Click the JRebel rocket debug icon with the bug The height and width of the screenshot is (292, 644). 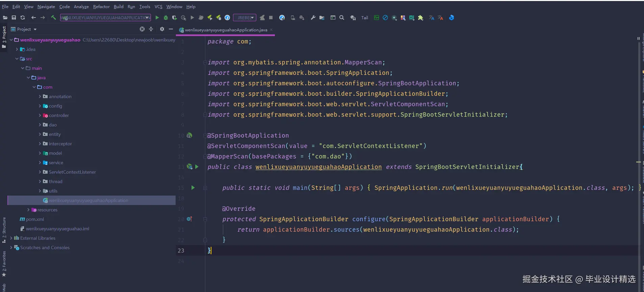(218, 18)
